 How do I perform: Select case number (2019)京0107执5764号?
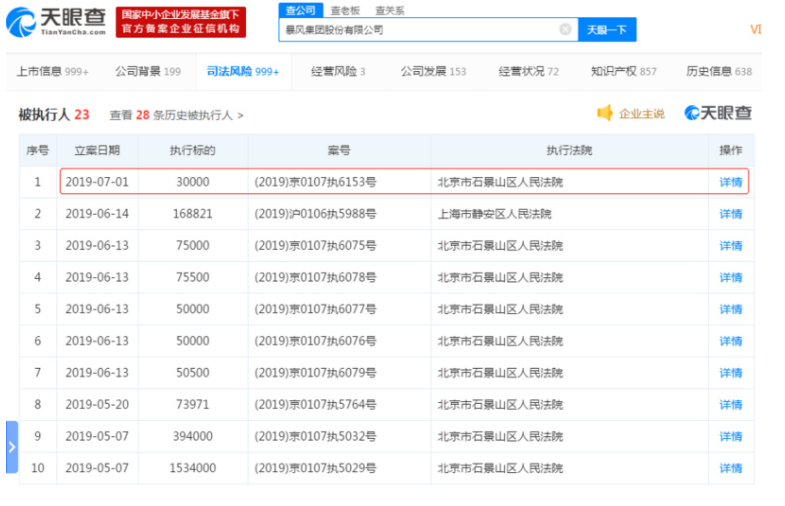(x=315, y=405)
